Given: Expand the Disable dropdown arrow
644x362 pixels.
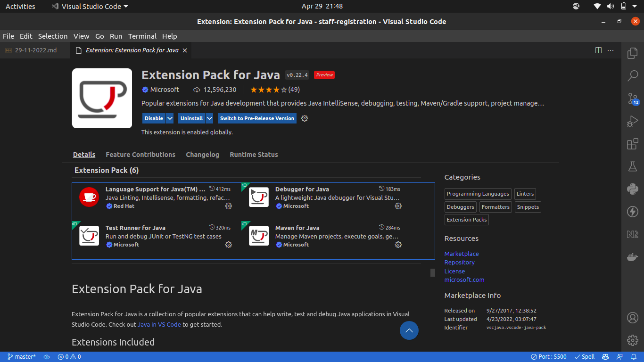Looking at the screenshot, I should click(170, 118).
